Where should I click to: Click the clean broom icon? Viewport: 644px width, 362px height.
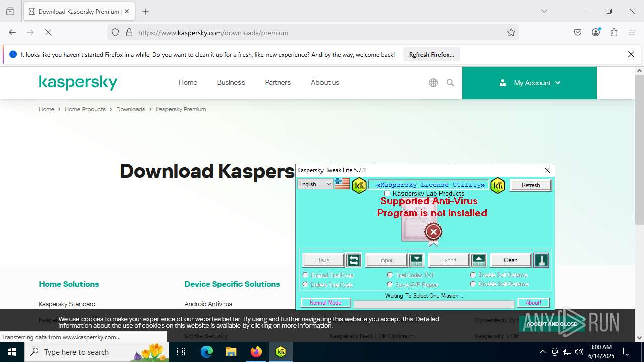pos(541,260)
